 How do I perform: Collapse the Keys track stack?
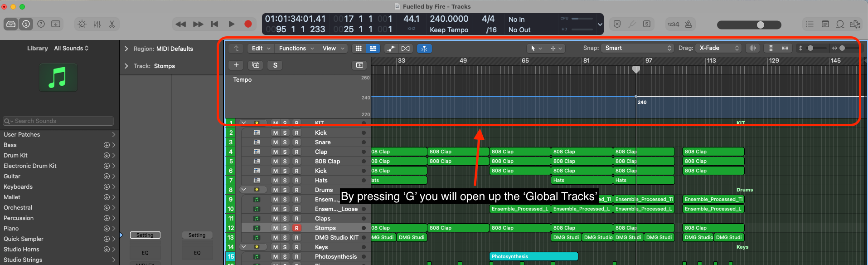coord(244,247)
